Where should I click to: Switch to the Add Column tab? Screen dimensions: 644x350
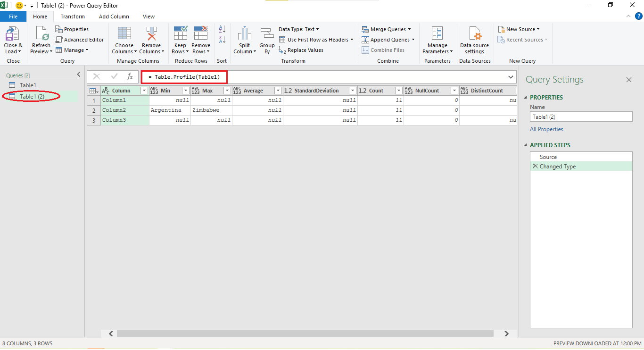(114, 17)
